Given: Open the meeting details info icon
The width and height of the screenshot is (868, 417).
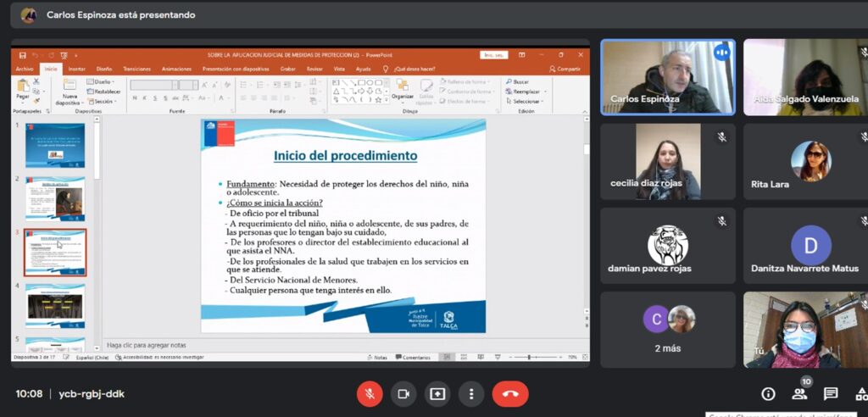Looking at the screenshot, I should click(768, 394).
